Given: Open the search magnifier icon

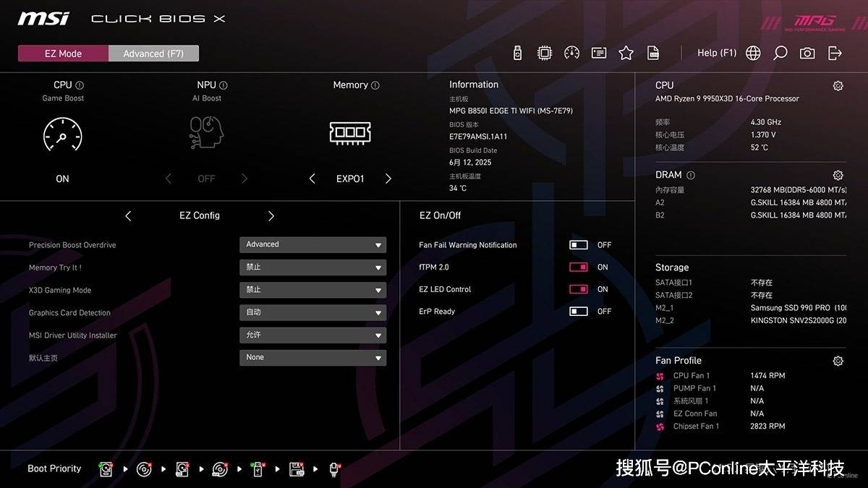Looking at the screenshot, I should pyautogui.click(x=780, y=53).
